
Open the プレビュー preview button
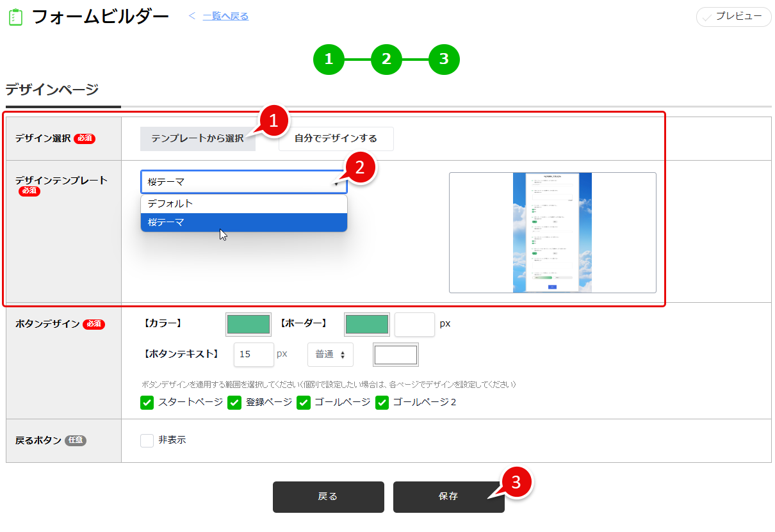point(733,17)
